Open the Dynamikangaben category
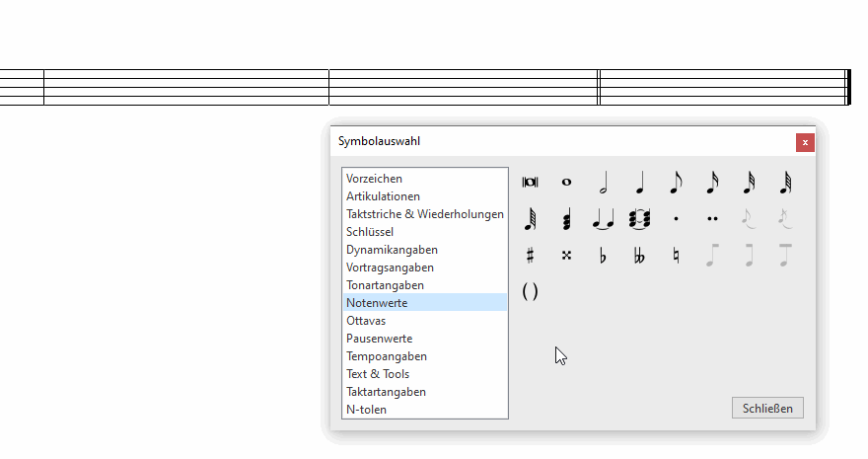 (392, 250)
